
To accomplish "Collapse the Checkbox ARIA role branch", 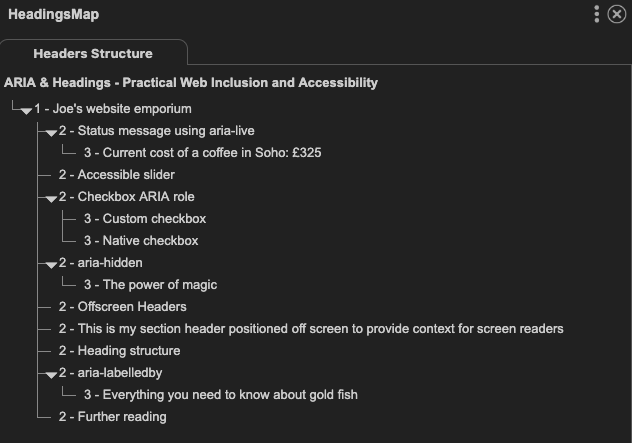I will (x=51, y=199).
